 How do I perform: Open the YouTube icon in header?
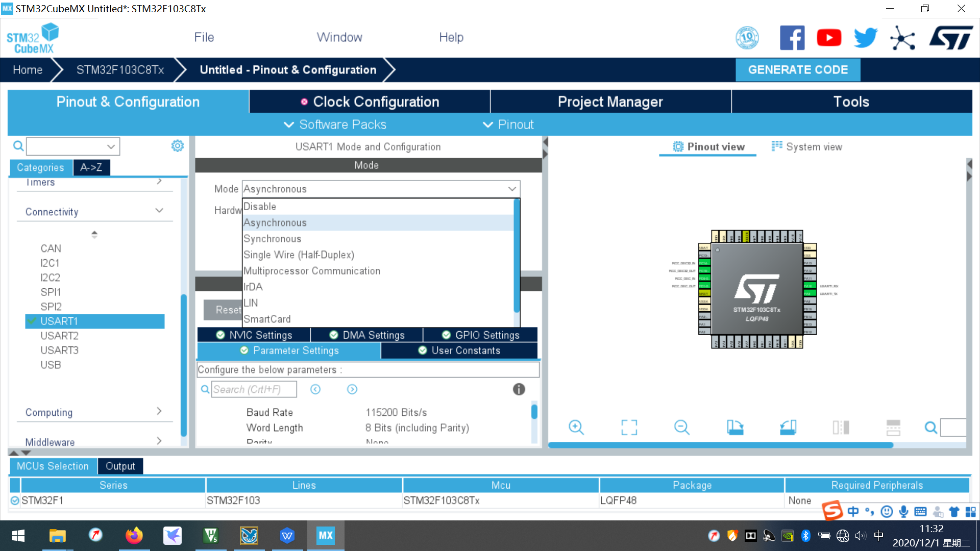[x=829, y=38]
